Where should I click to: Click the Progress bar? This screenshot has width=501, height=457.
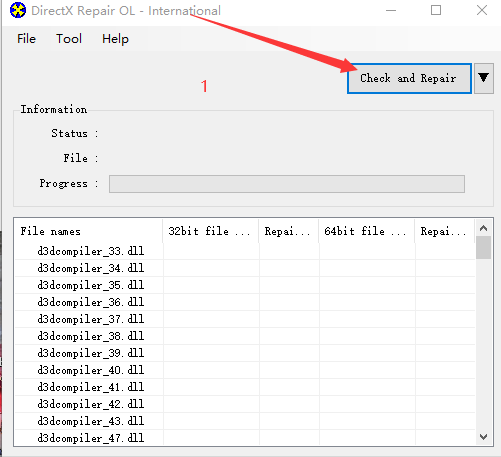(287, 184)
